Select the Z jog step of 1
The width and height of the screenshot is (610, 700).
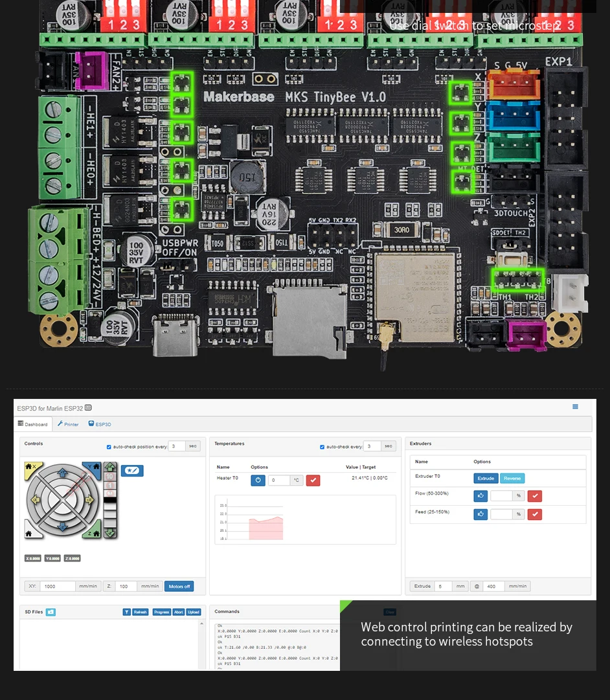click(x=110, y=485)
